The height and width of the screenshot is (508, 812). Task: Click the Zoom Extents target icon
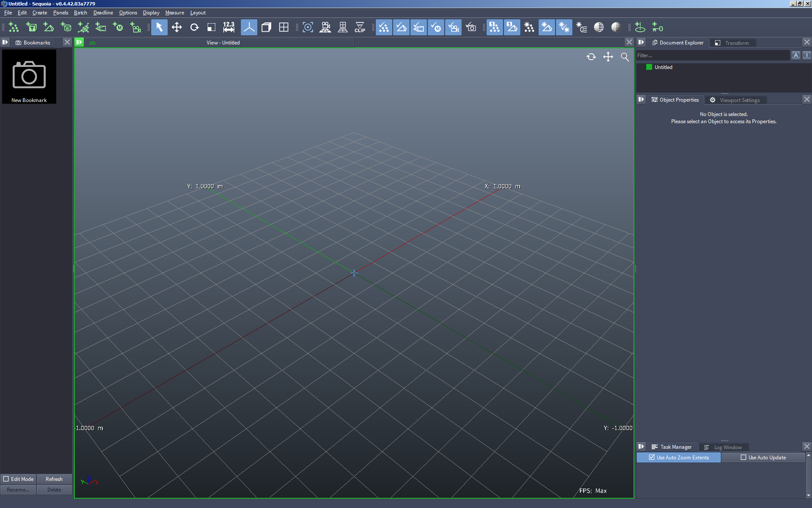tap(308, 28)
